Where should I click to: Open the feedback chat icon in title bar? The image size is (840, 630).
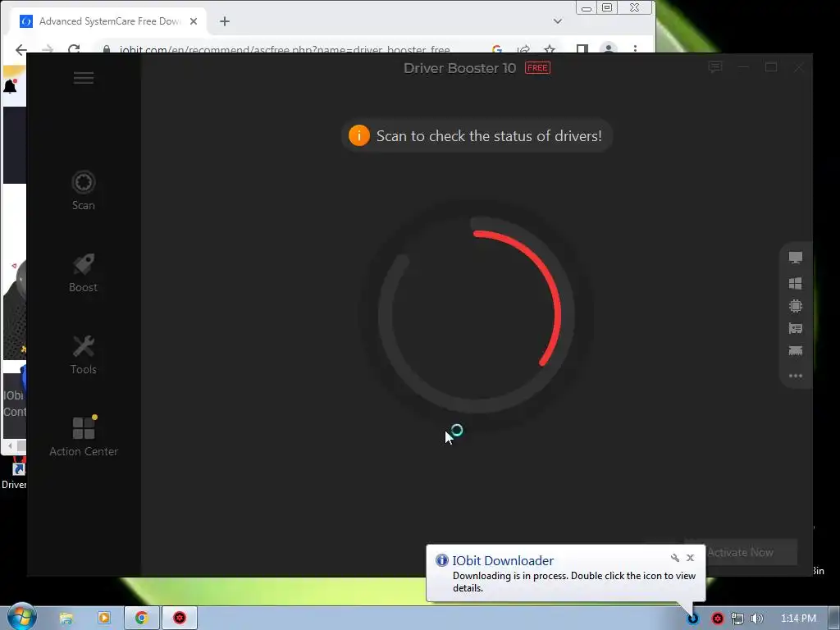pos(714,67)
